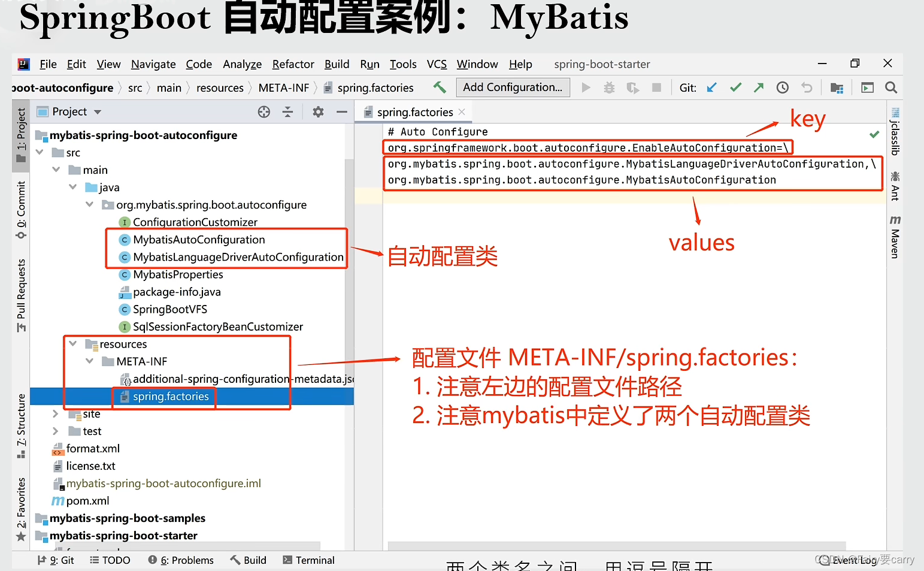Open the Maven side tool window

[895, 237]
